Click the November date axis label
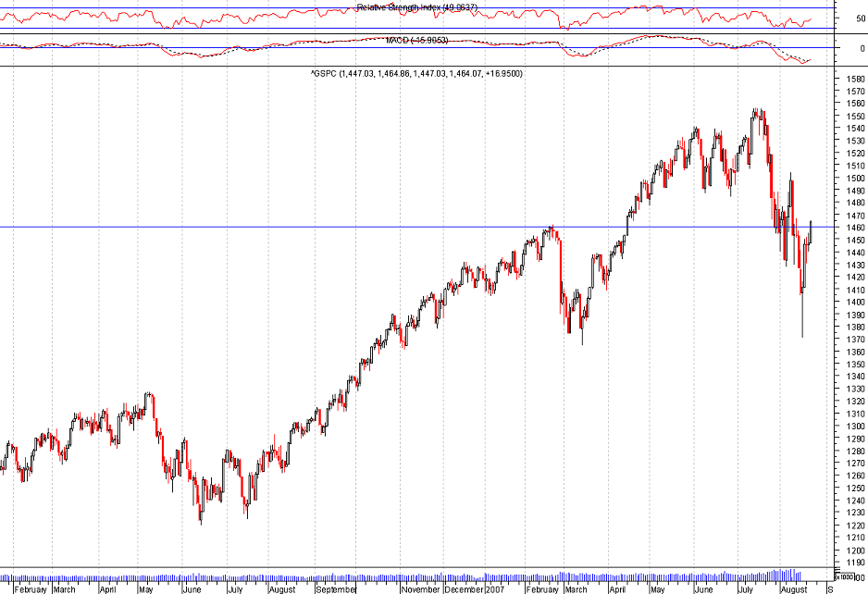Image resolution: width=868 pixels, height=594 pixels. tap(421, 589)
